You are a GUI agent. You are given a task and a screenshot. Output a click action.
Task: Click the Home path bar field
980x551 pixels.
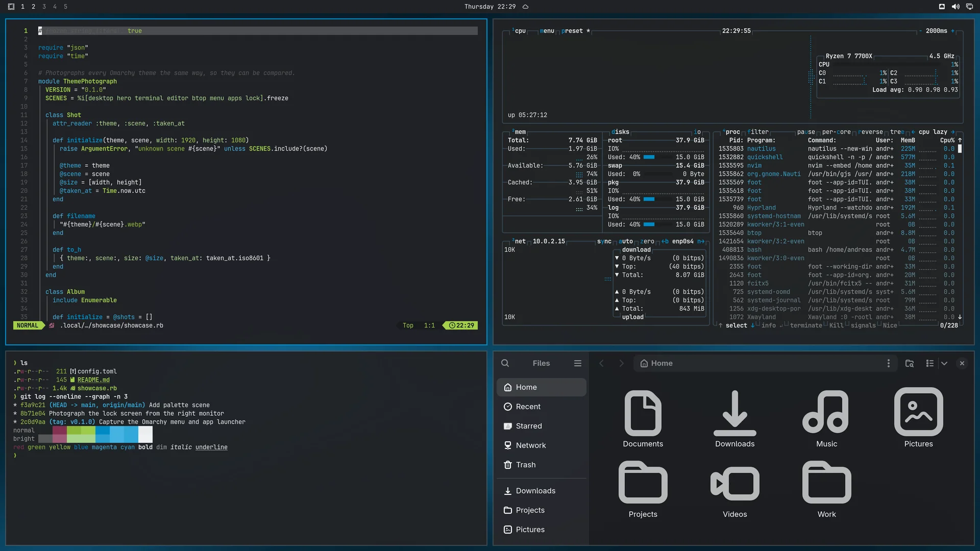[766, 363]
